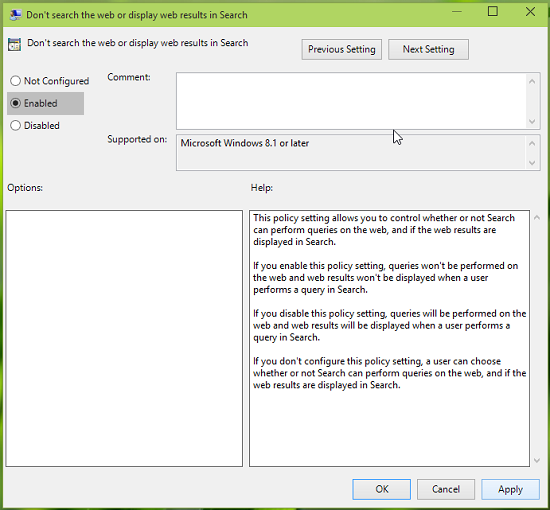This screenshot has width=550, height=510.
Task: Confirm with the OK button
Action: coord(382,489)
